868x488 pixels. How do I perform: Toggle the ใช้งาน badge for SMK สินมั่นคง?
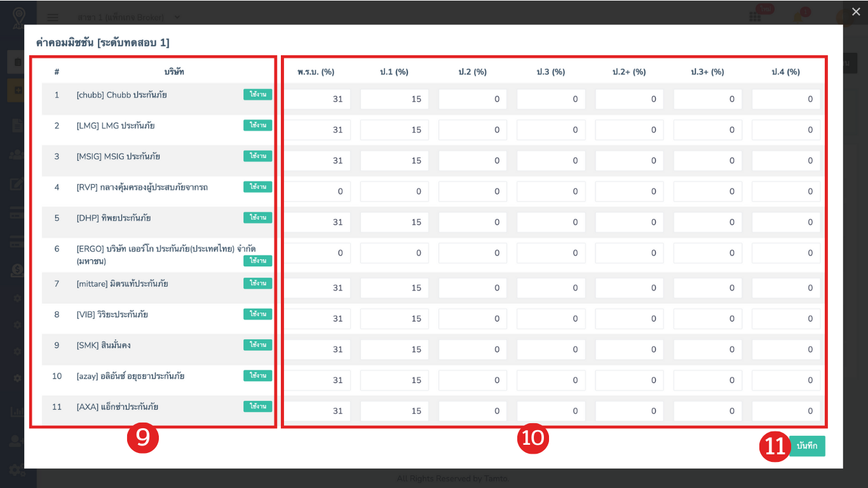(x=258, y=344)
